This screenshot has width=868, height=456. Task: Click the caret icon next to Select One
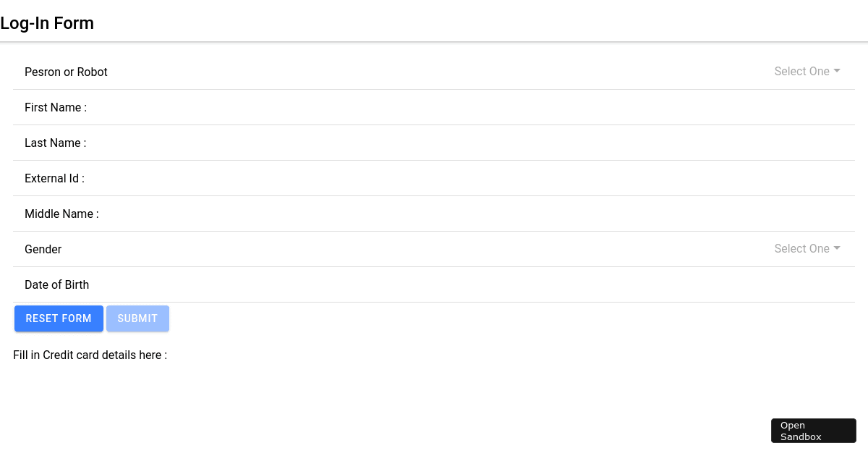click(837, 71)
